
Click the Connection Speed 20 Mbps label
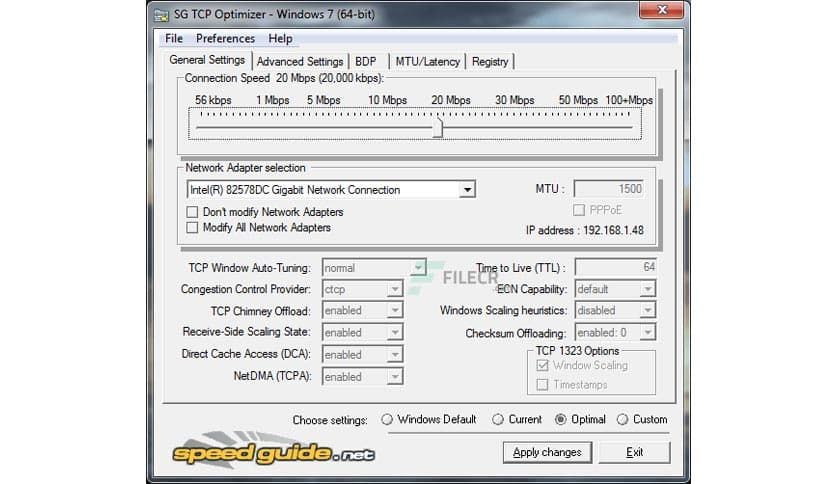[x=284, y=78]
